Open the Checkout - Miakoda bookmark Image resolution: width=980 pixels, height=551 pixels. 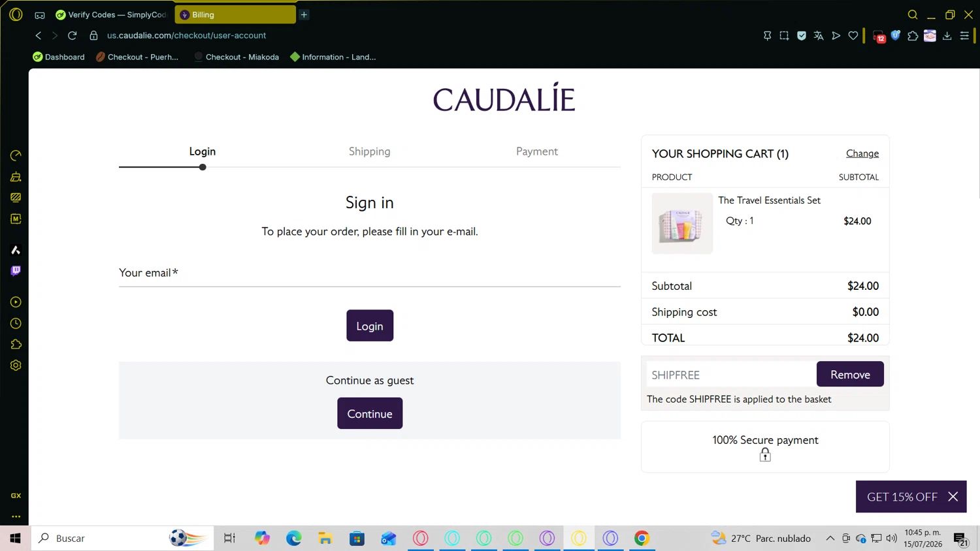237,57
